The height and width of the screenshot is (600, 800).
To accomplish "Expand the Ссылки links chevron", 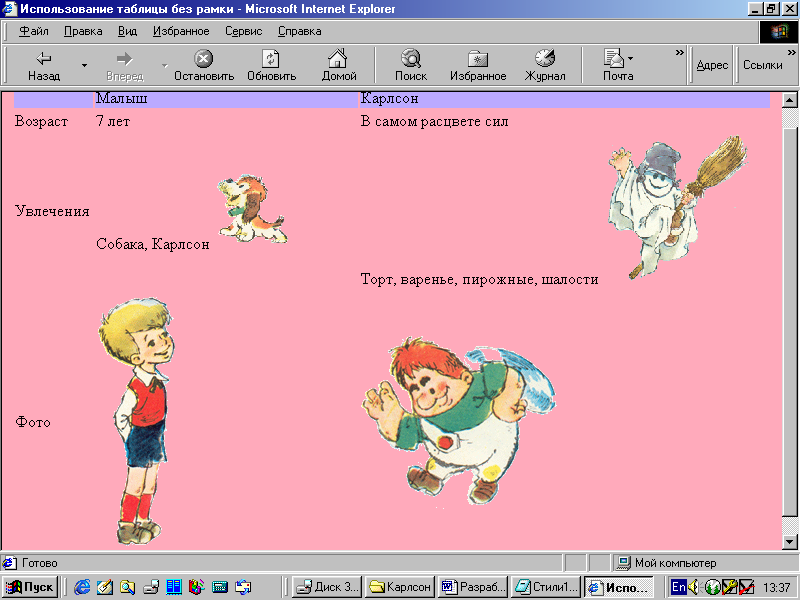I will pyautogui.click(x=791, y=53).
